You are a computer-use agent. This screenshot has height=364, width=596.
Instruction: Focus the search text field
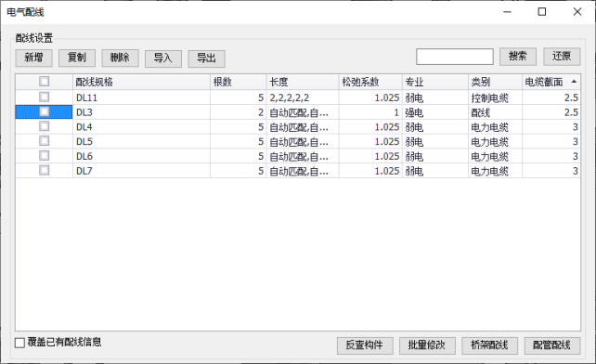coord(455,57)
